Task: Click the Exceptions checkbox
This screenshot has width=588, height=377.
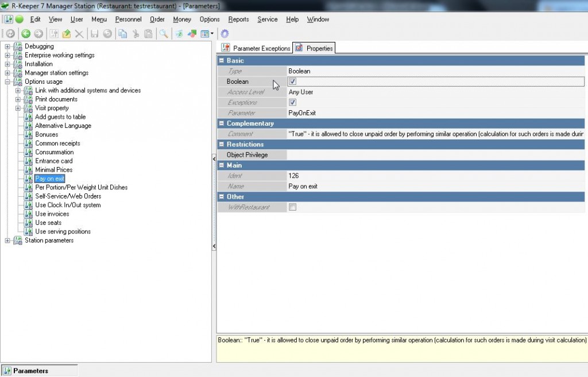Action: coord(292,102)
